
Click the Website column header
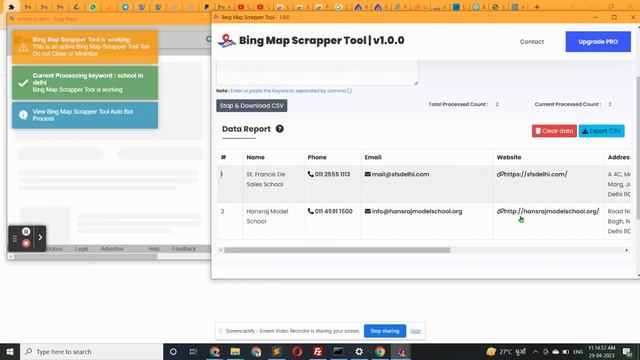[509, 157]
